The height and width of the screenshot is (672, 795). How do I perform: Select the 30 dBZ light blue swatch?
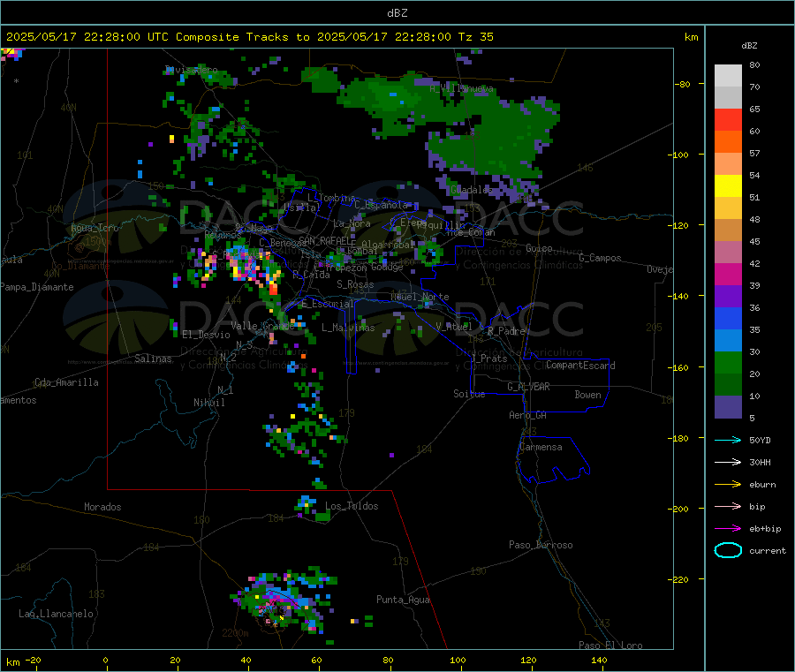[728, 341]
